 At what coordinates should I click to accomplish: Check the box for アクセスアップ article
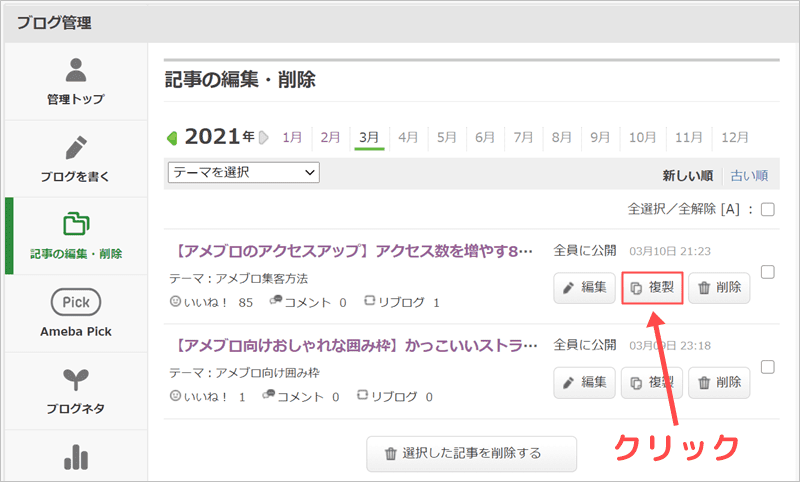[767, 272]
